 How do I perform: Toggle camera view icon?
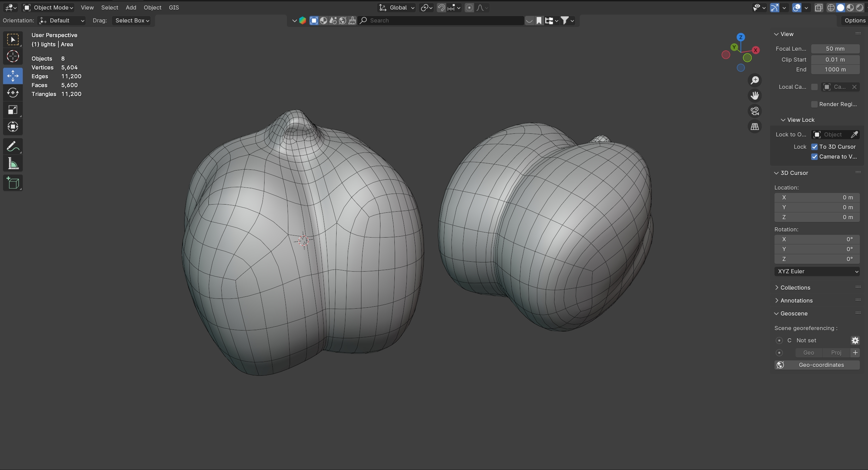point(754,111)
